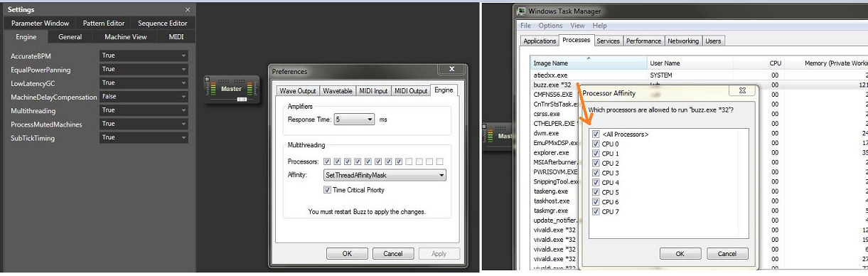Switch to the MIDI Output preferences tab

coord(412,91)
